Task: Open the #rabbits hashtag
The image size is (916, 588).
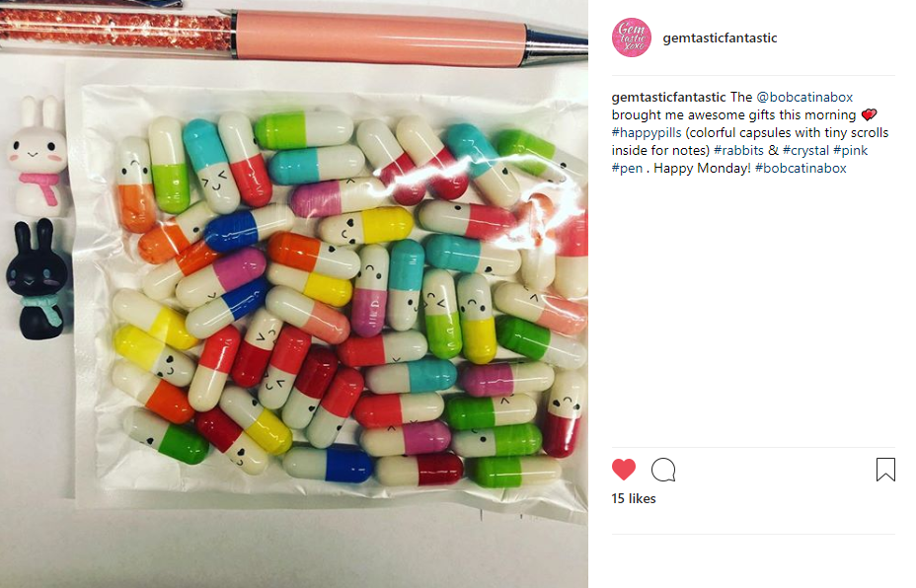Action: pyautogui.click(x=738, y=150)
